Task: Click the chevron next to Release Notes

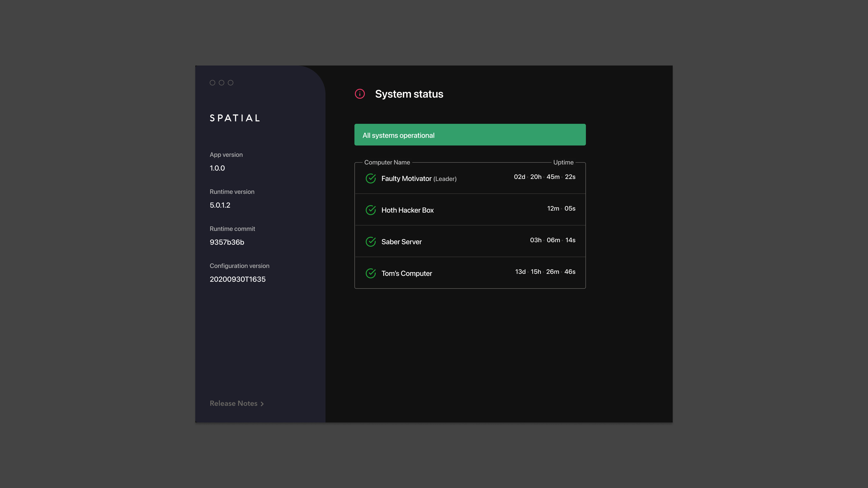Action: pyautogui.click(x=262, y=404)
